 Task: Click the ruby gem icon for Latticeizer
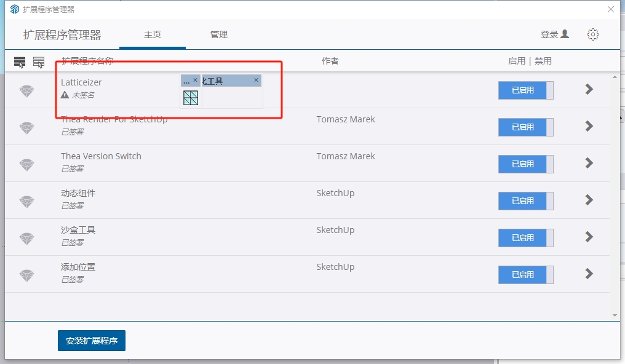pyautogui.click(x=26, y=91)
